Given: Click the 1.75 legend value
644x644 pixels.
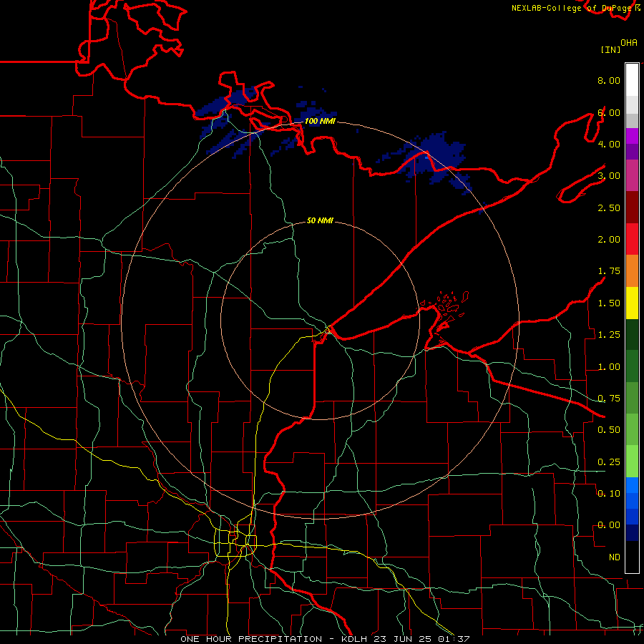Looking at the screenshot, I should (x=609, y=271).
